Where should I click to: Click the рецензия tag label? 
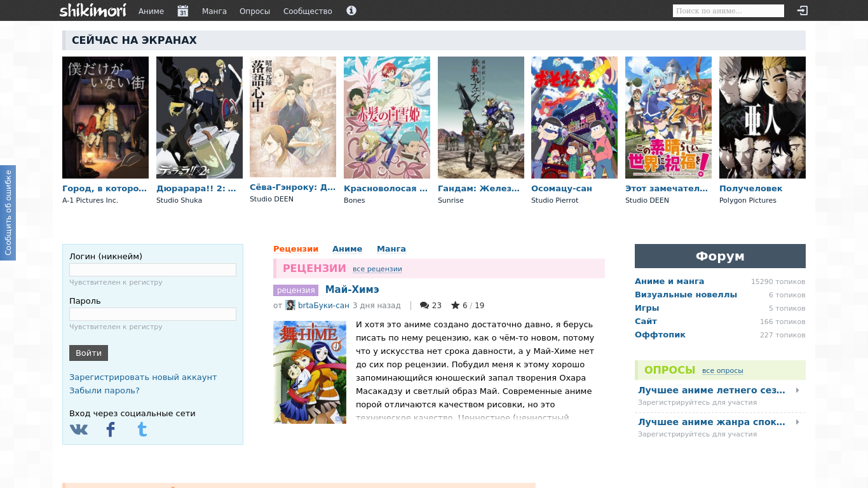296,290
